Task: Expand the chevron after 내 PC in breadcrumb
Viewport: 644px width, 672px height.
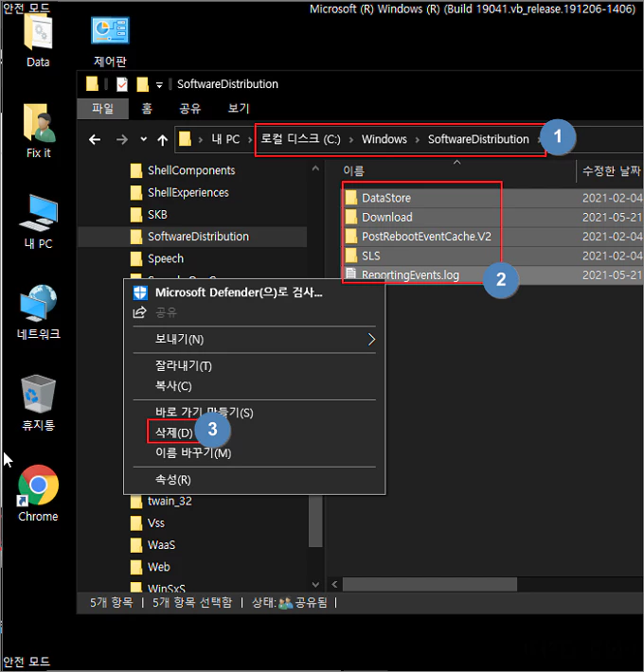Action: point(249,140)
